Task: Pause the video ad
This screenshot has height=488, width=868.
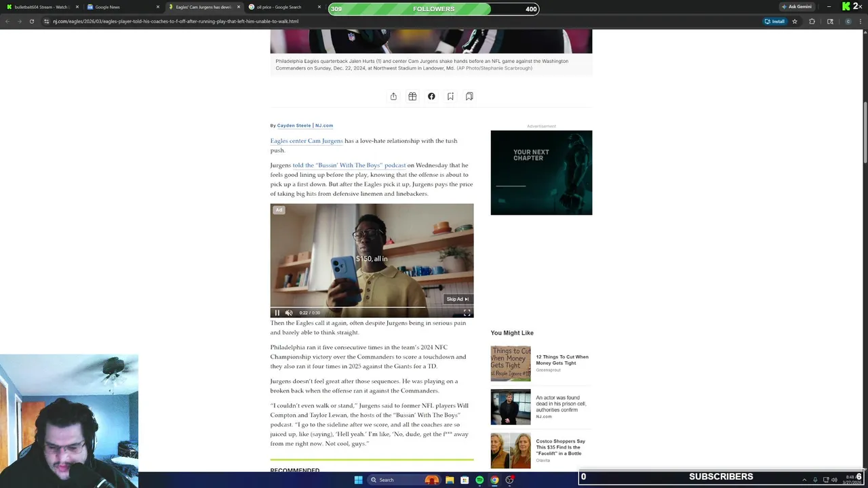Action: [277, 312]
